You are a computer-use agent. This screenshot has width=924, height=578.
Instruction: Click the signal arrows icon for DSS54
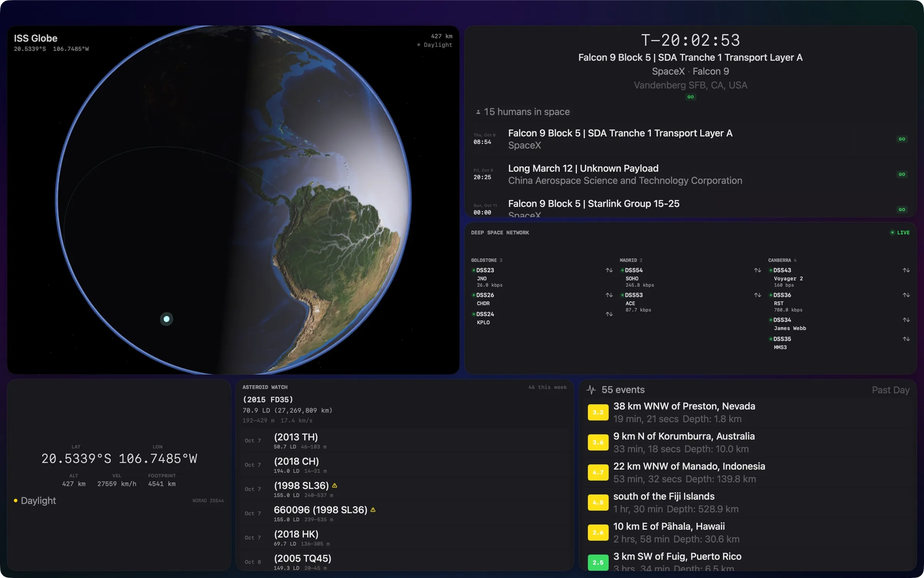[758, 270]
